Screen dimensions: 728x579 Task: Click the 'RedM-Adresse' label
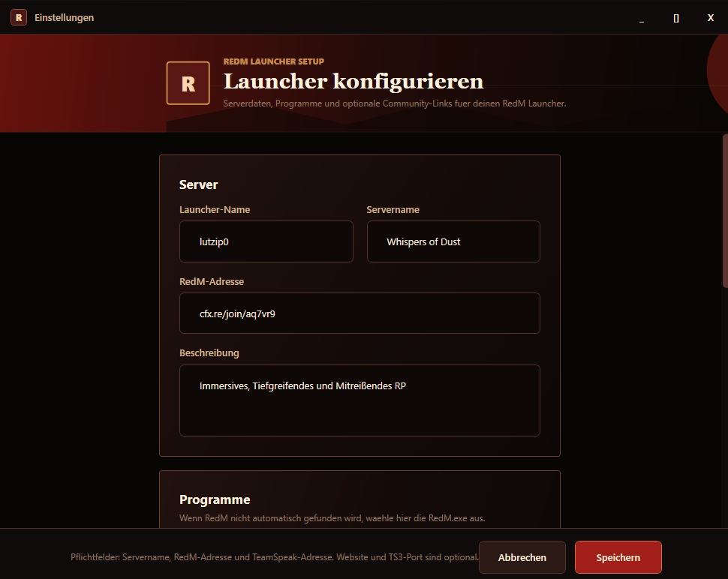coord(211,281)
